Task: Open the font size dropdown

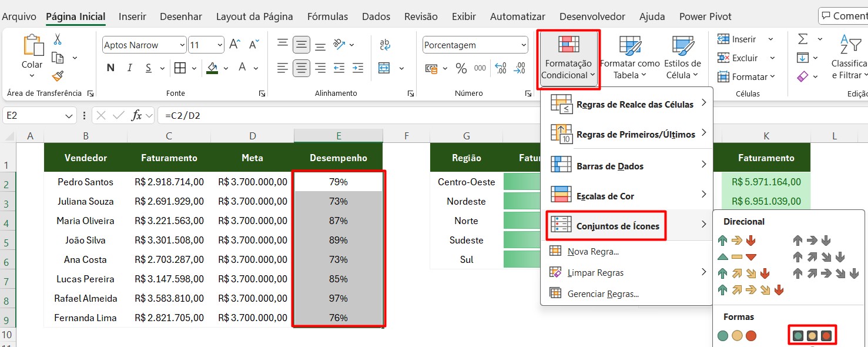Action: click(x=220, y=45)
